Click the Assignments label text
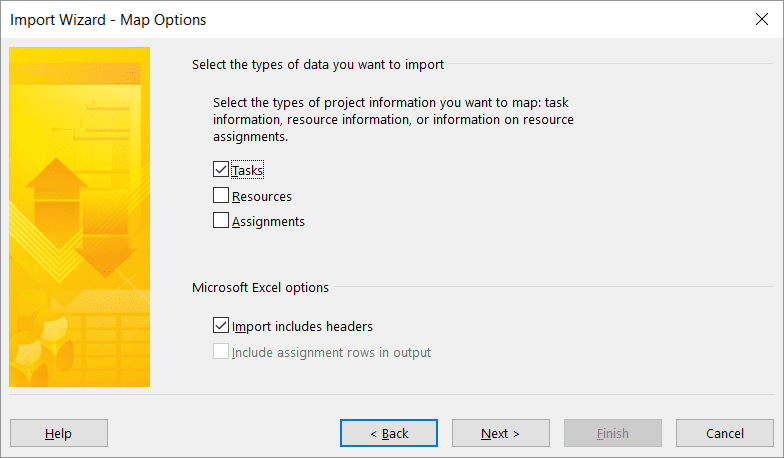The image size is (784, 458). pyautogui.click(x=268, y=222)
